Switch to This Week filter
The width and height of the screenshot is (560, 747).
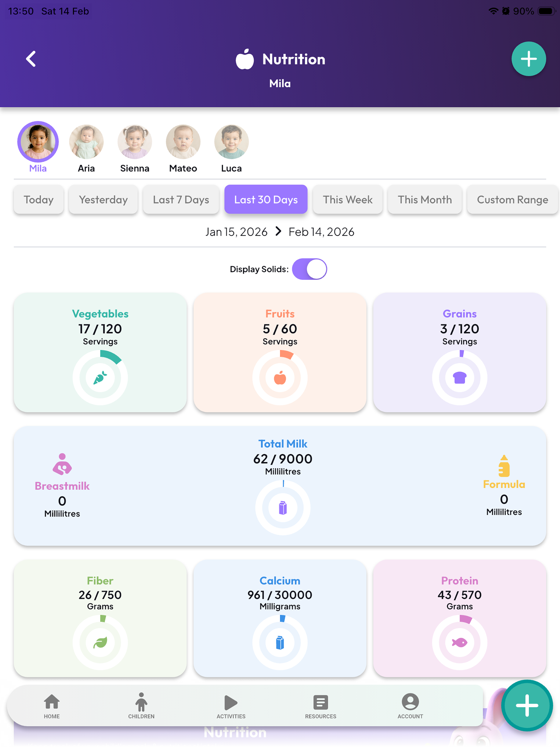(348, 200)
